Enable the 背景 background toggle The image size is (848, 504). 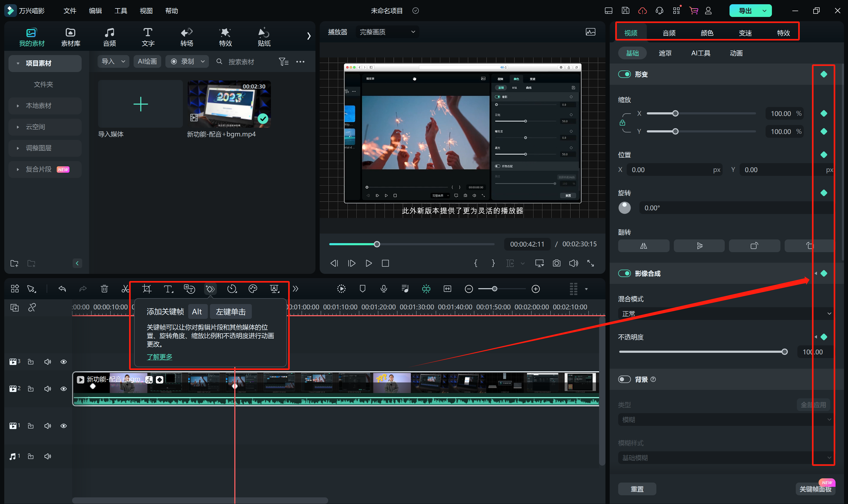click(x=624, y=379)
